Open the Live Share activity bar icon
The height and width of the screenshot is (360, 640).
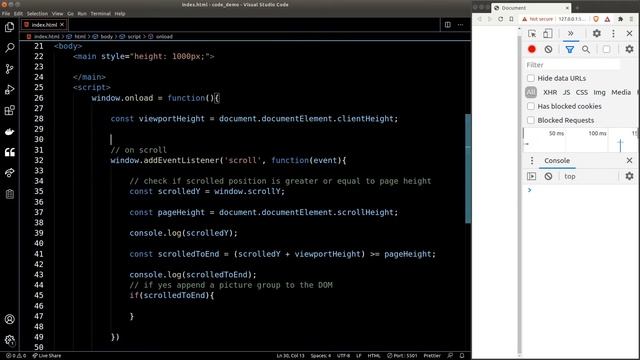tap(9, 173)
